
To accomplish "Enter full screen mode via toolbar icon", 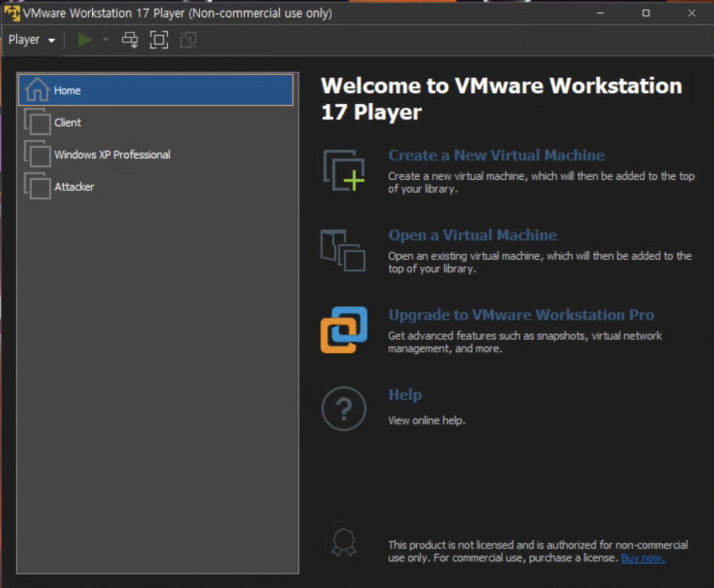I will coord(159,40).
